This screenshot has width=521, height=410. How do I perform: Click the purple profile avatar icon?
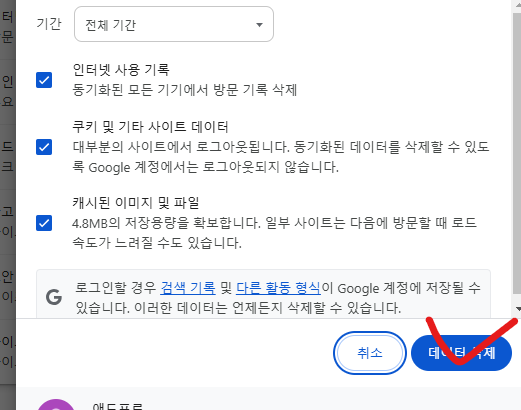56,405
